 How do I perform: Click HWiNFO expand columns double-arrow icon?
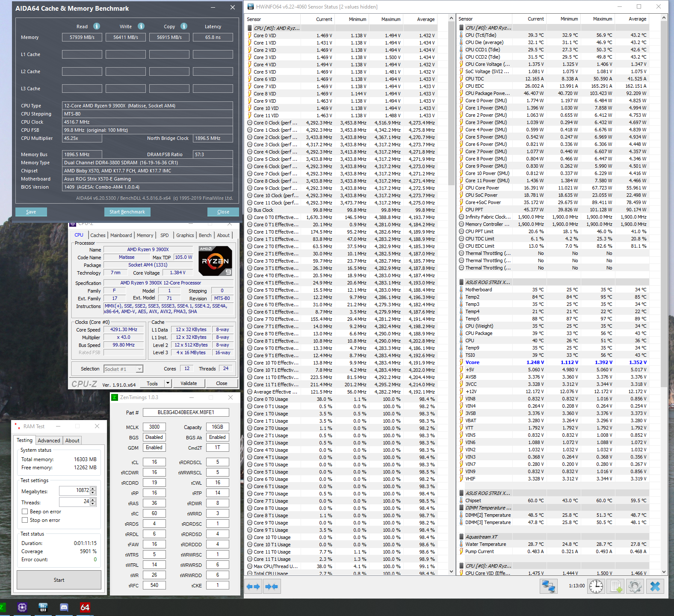click(254, 586)
